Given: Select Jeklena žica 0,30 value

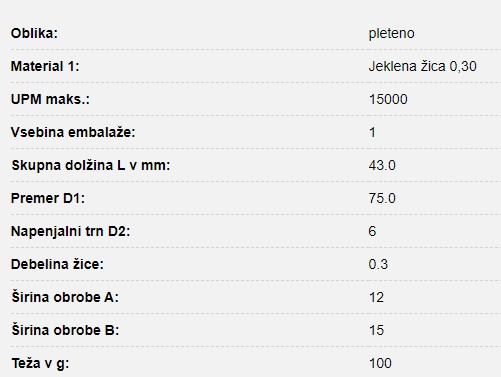Looking at the screenshot, I should 422,66.
